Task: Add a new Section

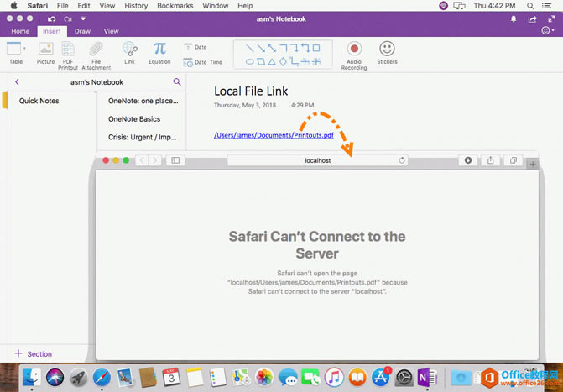Action: [34, 354]
